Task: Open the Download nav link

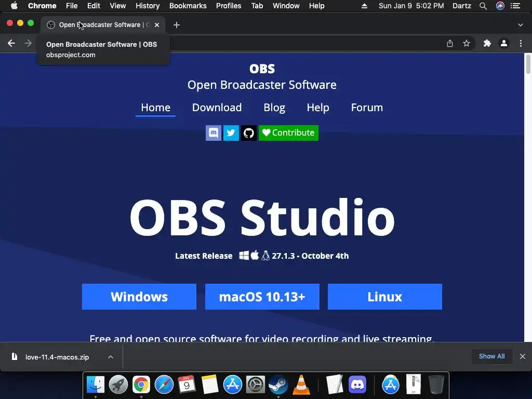Action: (x=217, y=108)
